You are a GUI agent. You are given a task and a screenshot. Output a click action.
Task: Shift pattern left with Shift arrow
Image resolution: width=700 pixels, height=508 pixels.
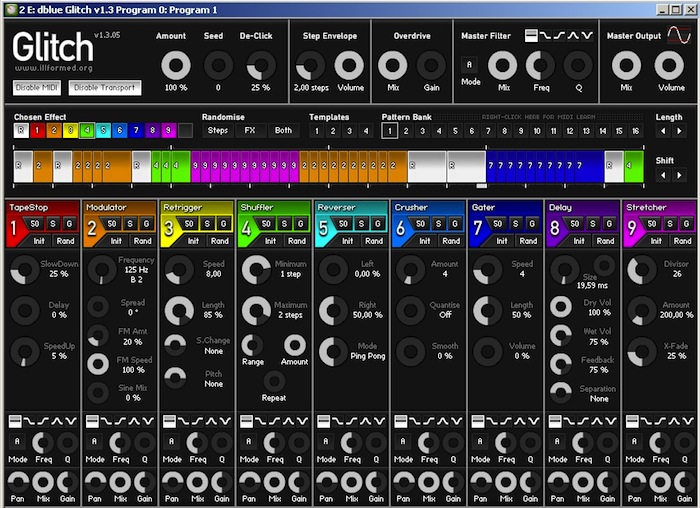click(663, 175)
